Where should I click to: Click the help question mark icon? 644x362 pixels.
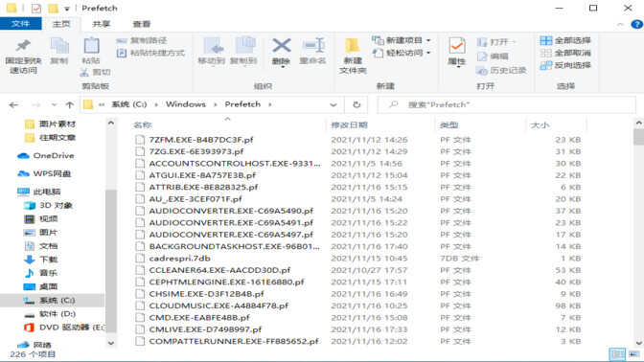point(636,24)
